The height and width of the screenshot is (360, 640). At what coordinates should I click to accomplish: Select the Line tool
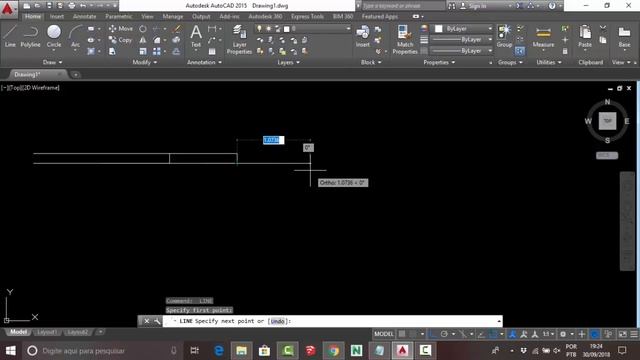click(x=10, y=36)
